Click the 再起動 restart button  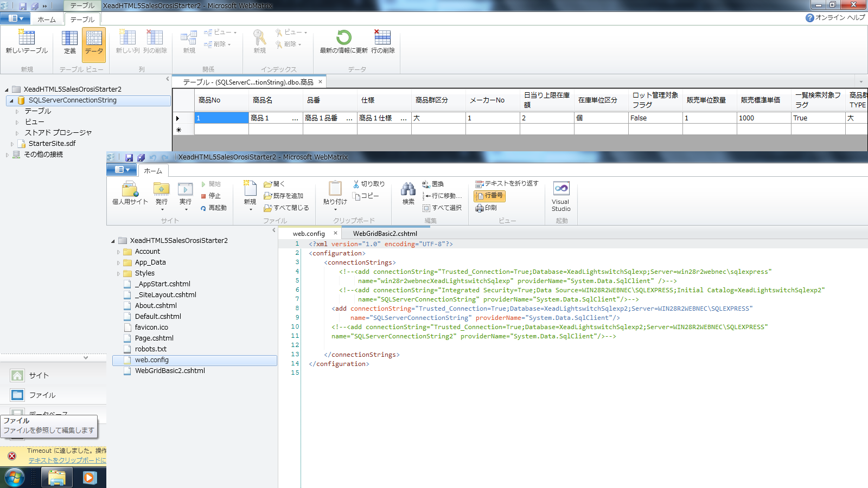(x=213, y=208)
